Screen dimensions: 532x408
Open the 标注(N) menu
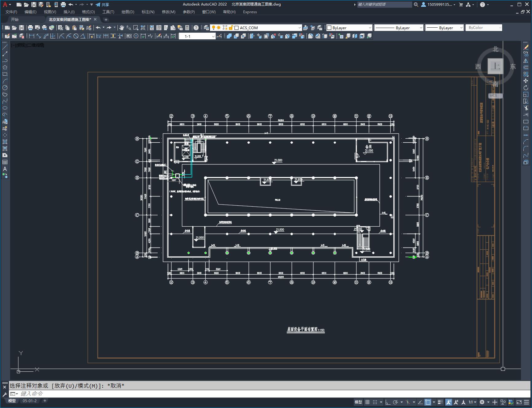[148, 12]
